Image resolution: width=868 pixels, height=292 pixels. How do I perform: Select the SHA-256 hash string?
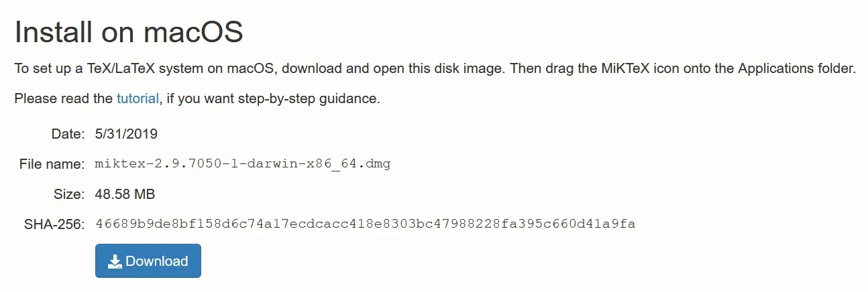[x=365, y=224]
